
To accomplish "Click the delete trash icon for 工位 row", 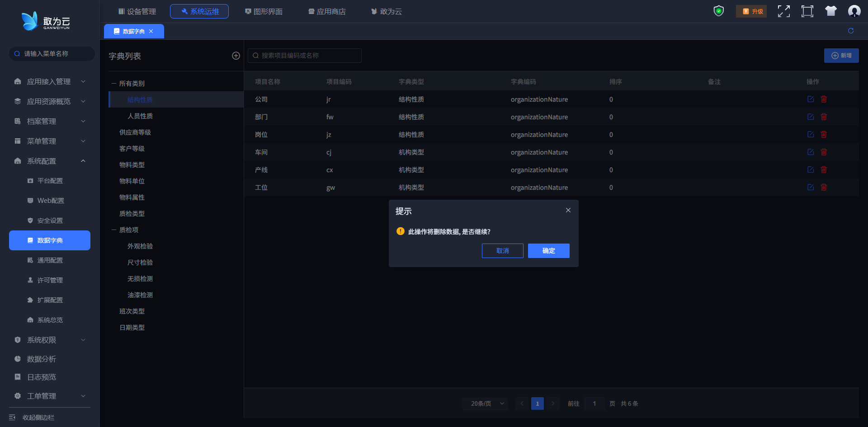I will 824,188.
